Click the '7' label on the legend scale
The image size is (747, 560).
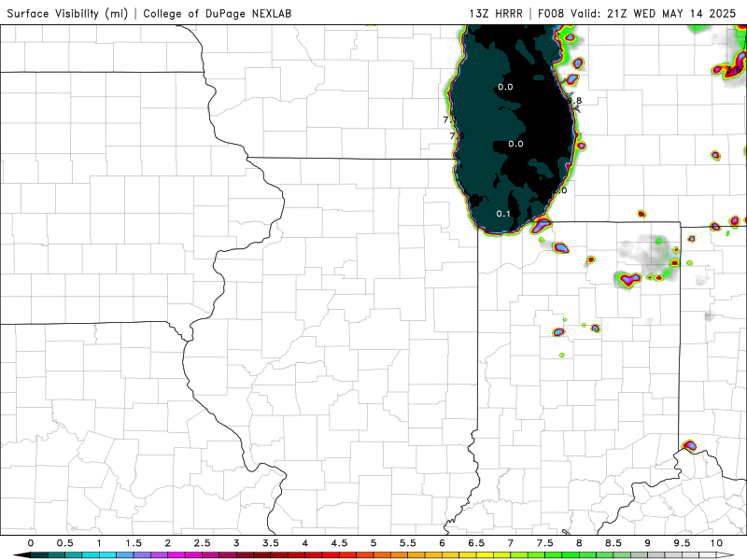point(511,543)
